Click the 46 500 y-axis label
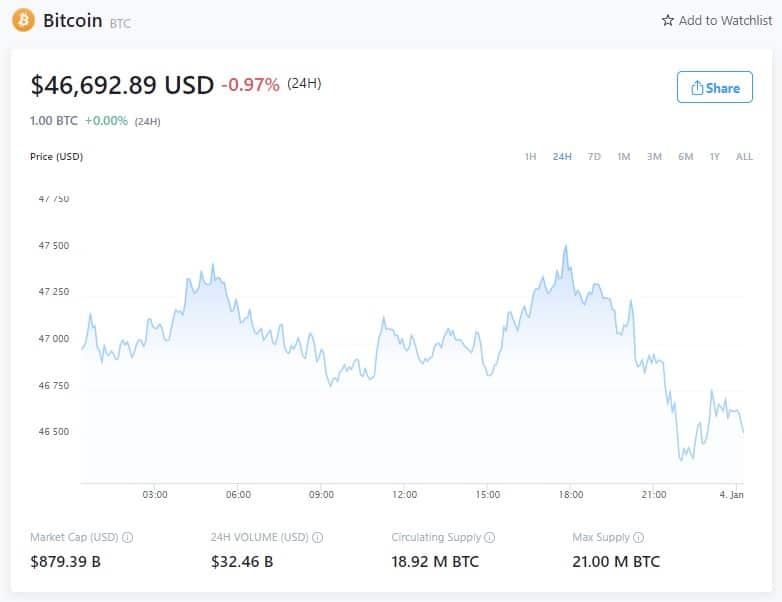This screenshot has width=782, height=602. point(54,431)
